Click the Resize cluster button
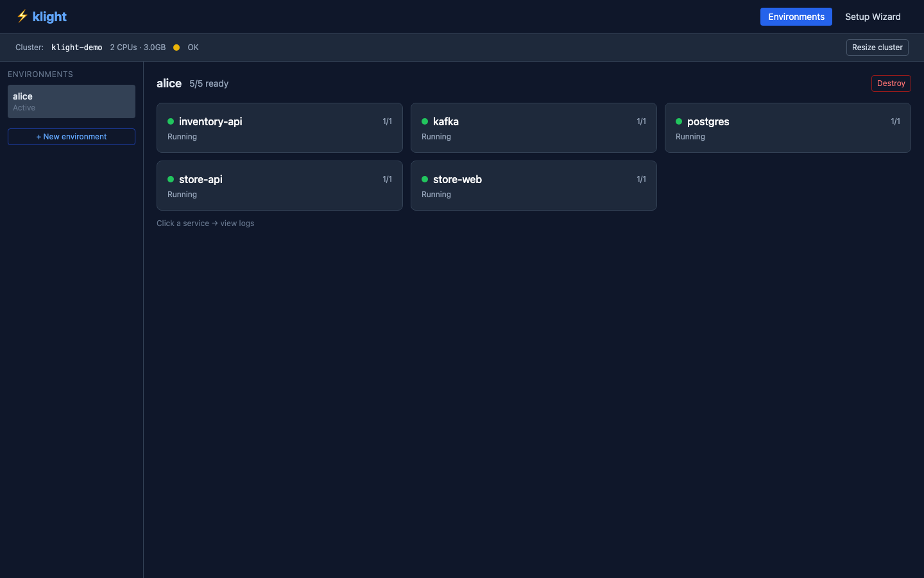Image resolution: width=924 pixels, height=578 pixels. pos(877,48)
